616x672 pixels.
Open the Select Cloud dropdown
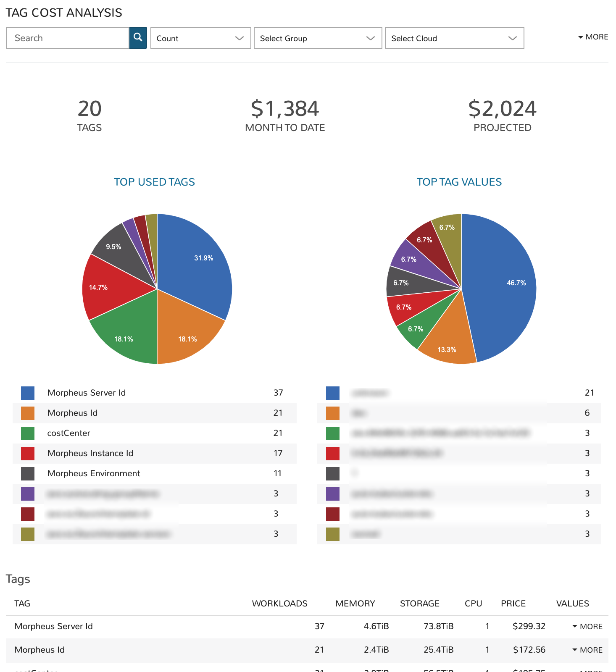tap(454, 38)
